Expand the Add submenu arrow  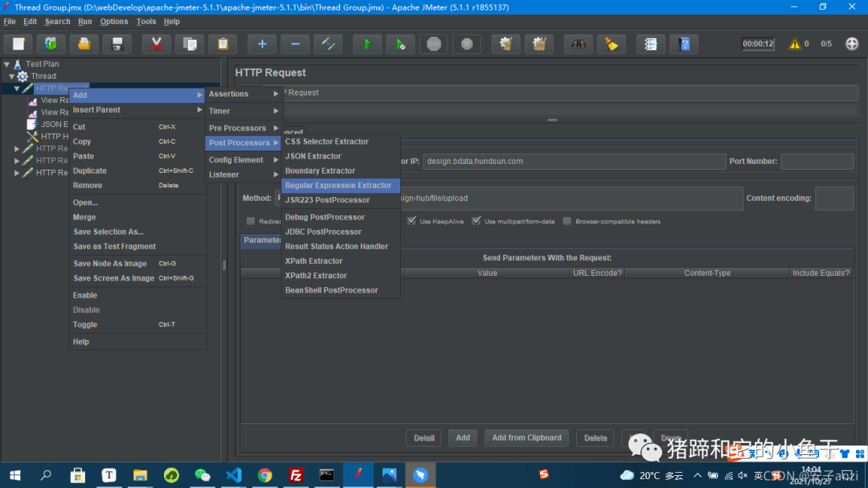coord(200,96)
